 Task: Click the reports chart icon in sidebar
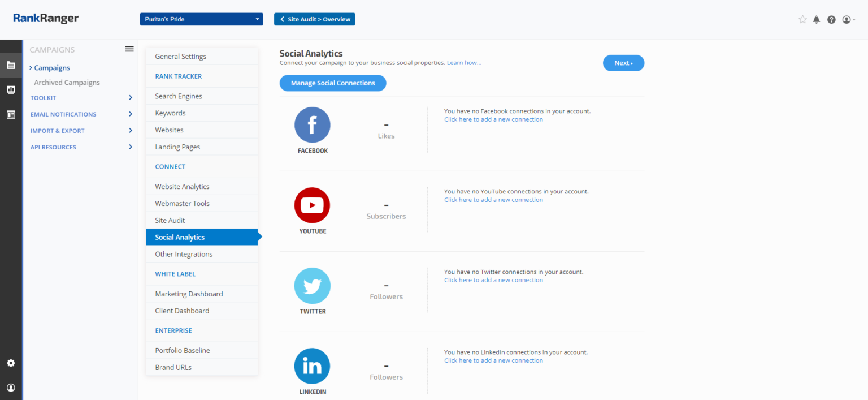point(11,89)
